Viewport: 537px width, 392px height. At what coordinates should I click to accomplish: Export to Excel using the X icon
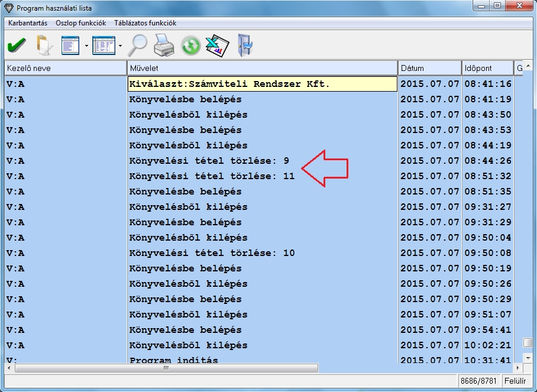click(x=216, y=45)
